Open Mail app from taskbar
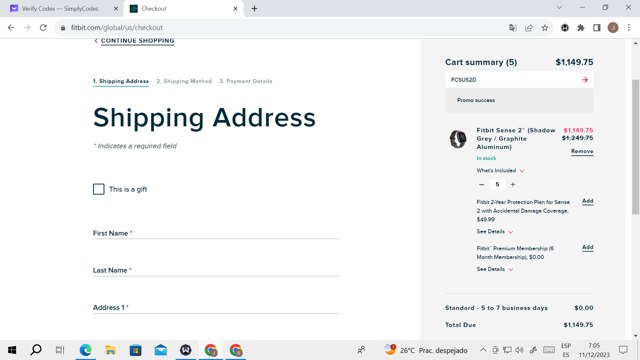Screen dimensions: 640x360 point(160,350)
